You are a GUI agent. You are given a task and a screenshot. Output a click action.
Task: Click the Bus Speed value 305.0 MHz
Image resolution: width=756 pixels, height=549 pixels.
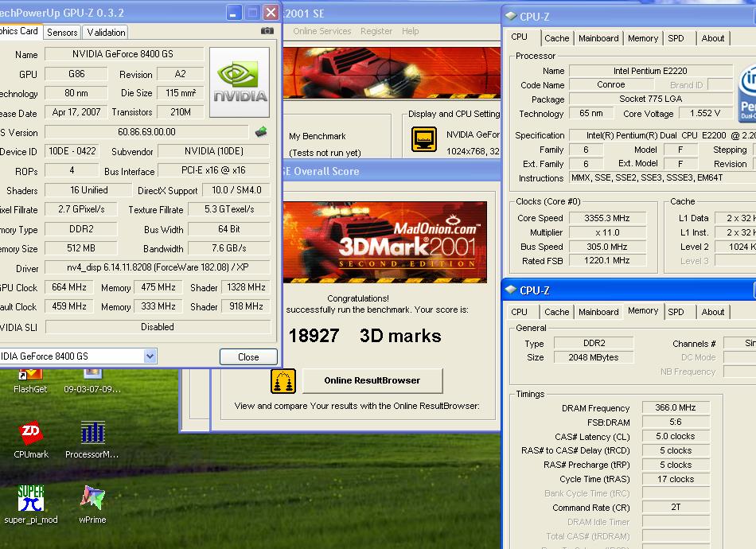(x=607, y=247)
